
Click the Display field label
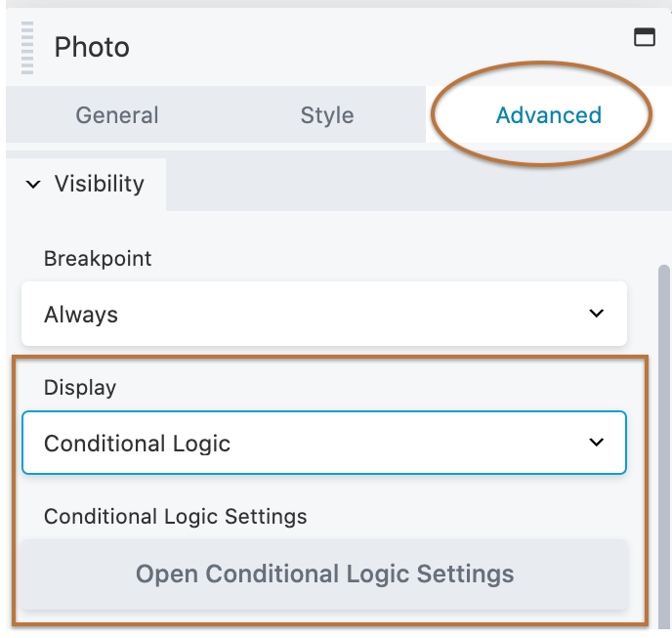click(x=80, y=387)
